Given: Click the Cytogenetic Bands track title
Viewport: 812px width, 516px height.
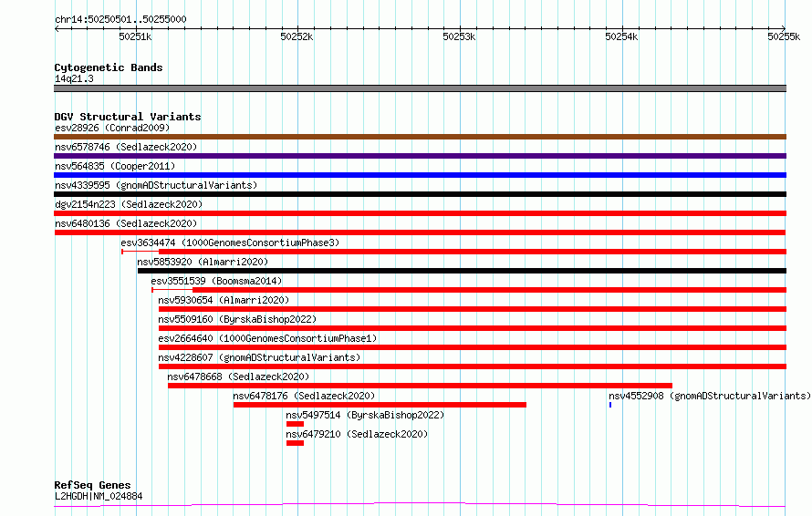Looking at the screenshot, I should (109, 67).
